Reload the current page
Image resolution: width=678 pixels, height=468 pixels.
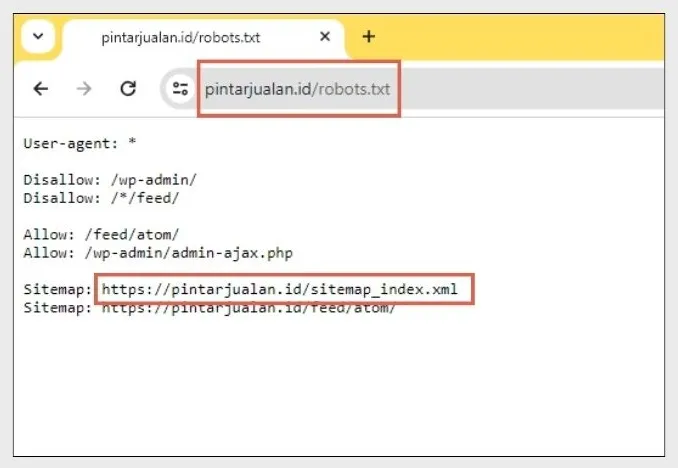128,89
